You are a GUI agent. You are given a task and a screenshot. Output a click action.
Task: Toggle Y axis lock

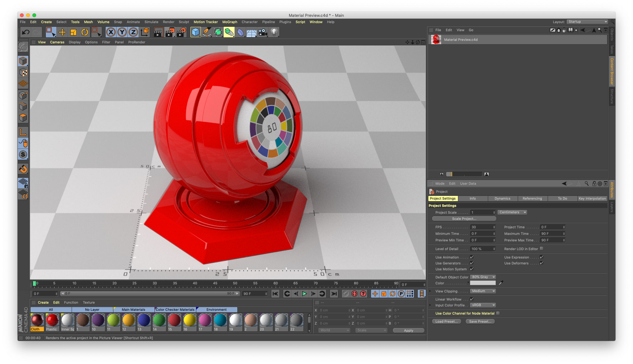click(x=122, y=32)
